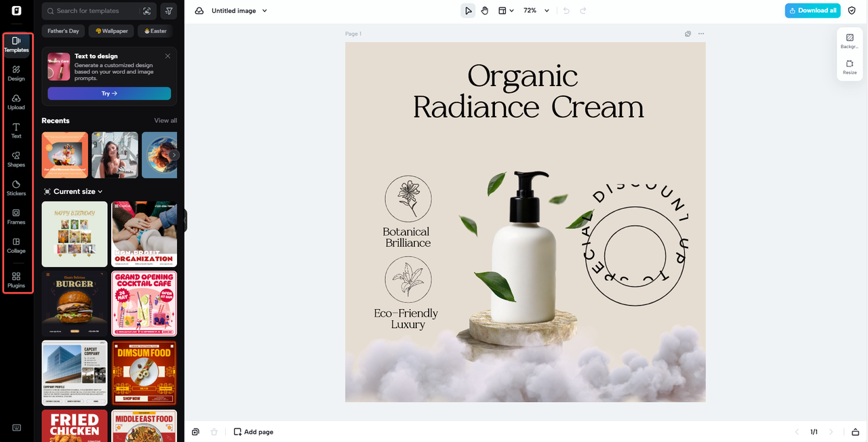Open the Shapes sidebar panel

pyautogui.click(x=16, y=159)
